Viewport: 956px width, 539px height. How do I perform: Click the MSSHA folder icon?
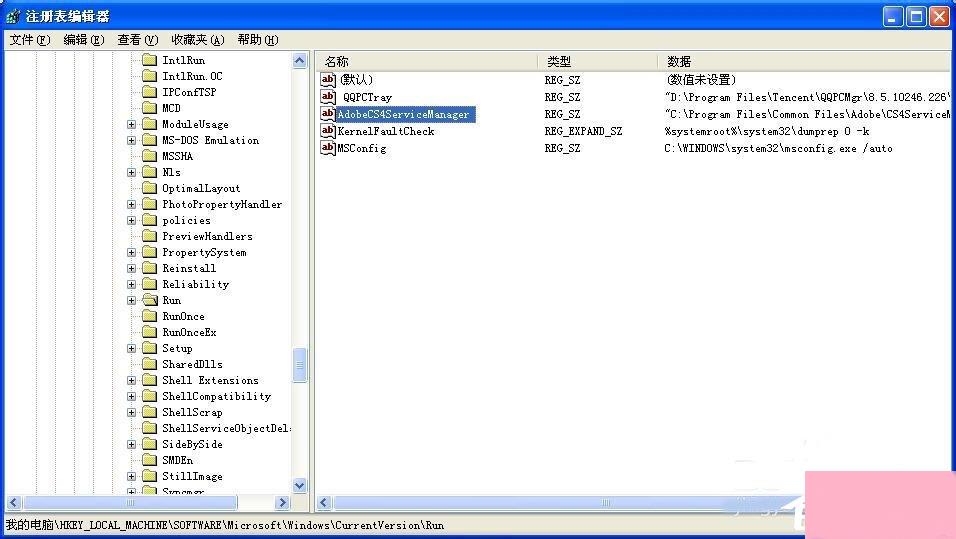[149, 156]
